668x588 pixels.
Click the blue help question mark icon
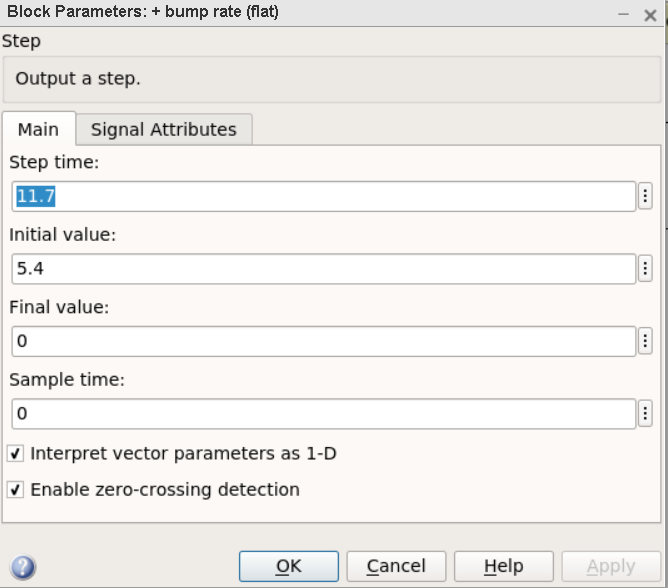click(23, 567)
